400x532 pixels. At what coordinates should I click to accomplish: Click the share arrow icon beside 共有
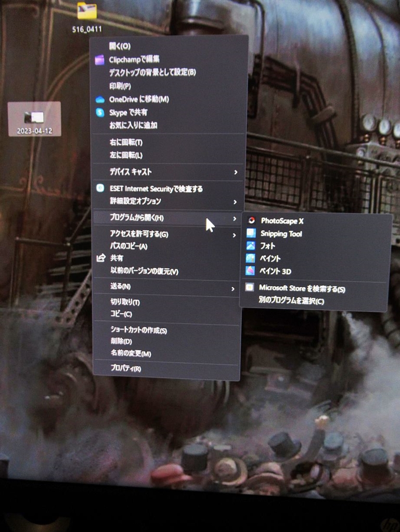coord(101,258)
